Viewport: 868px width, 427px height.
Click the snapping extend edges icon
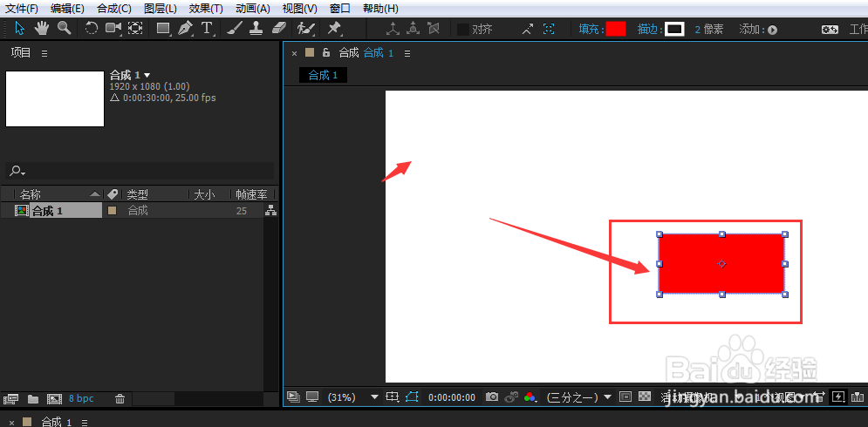528,30
